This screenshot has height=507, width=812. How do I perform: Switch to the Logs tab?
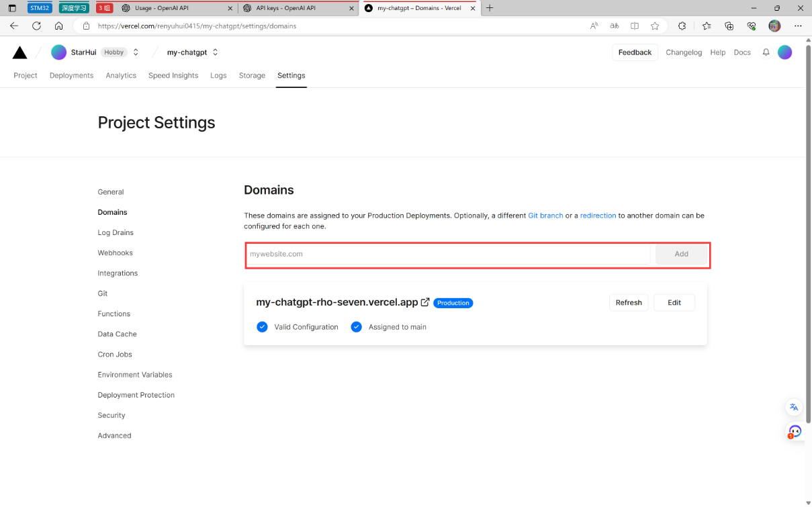218,76
